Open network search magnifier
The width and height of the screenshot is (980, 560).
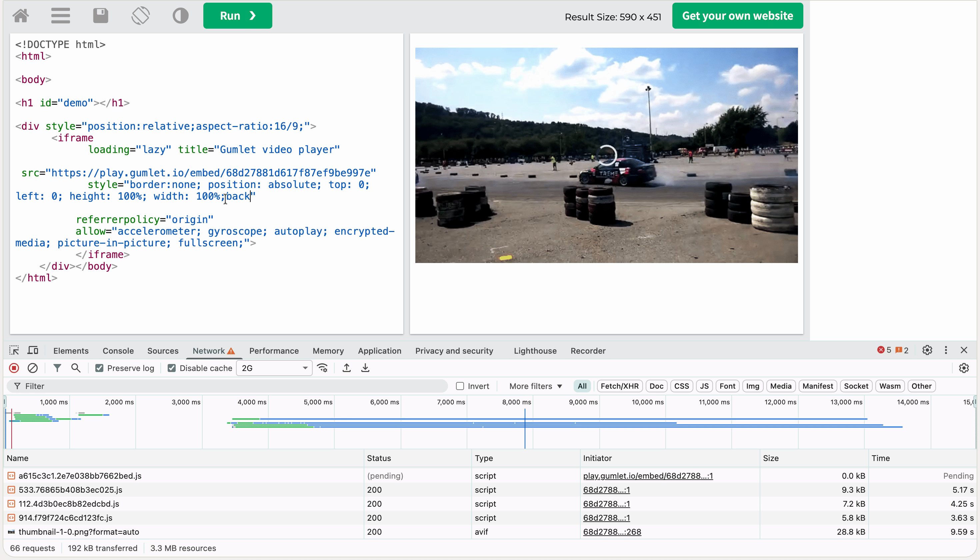[76, 368]
